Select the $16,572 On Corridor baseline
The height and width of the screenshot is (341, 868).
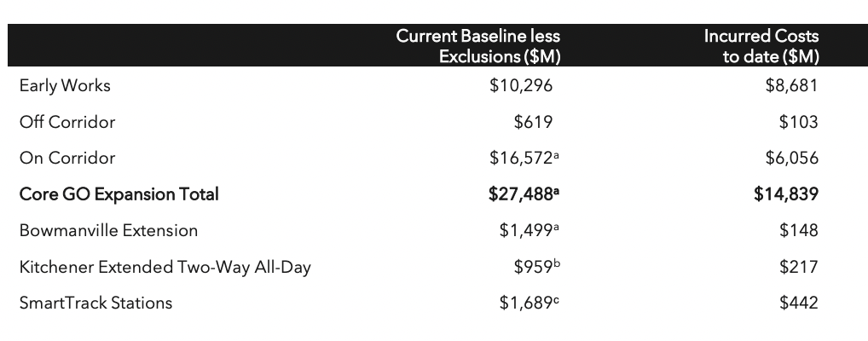[521, 158]
